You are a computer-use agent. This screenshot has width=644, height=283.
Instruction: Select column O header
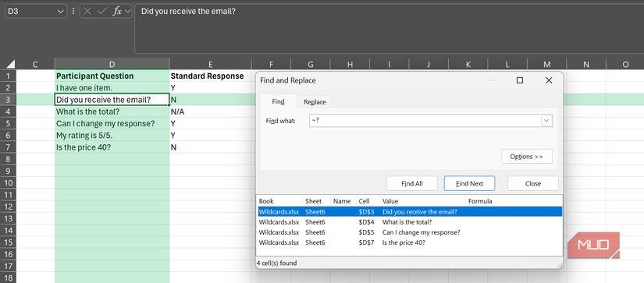click(x=625, y=65)
